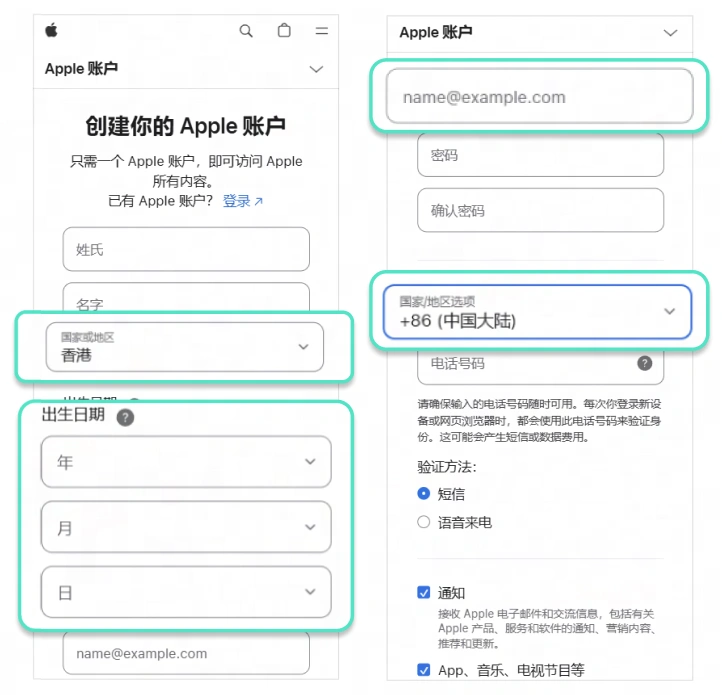Viewport: 722px width, 695px height.
Task: Click the 出生日期 label text
Action: (x=73, y=415)
